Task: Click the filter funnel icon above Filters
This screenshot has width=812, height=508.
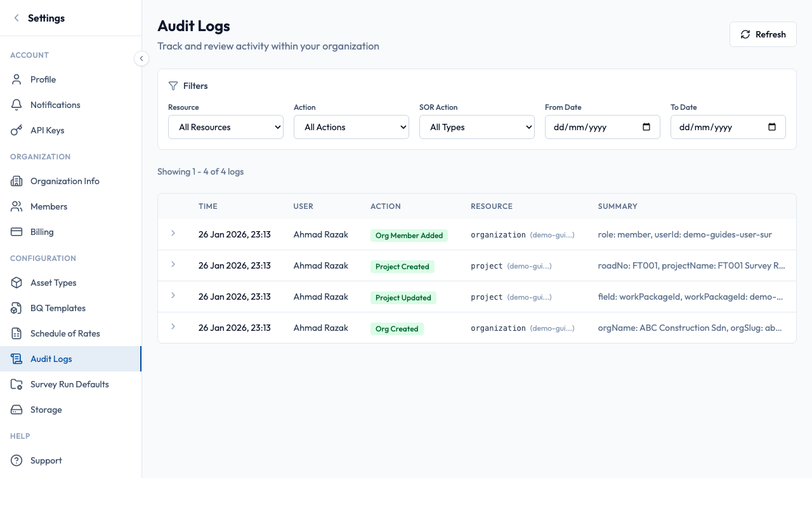Action: click(173, 85)
